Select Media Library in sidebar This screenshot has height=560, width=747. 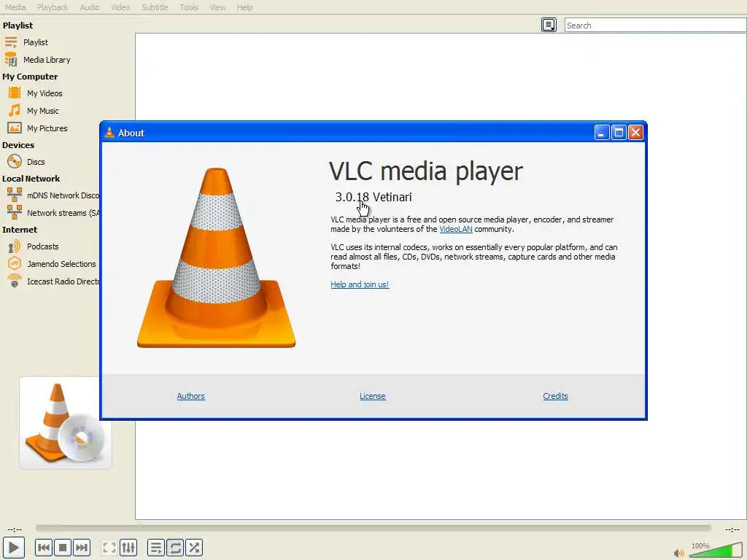pos(47,60)
